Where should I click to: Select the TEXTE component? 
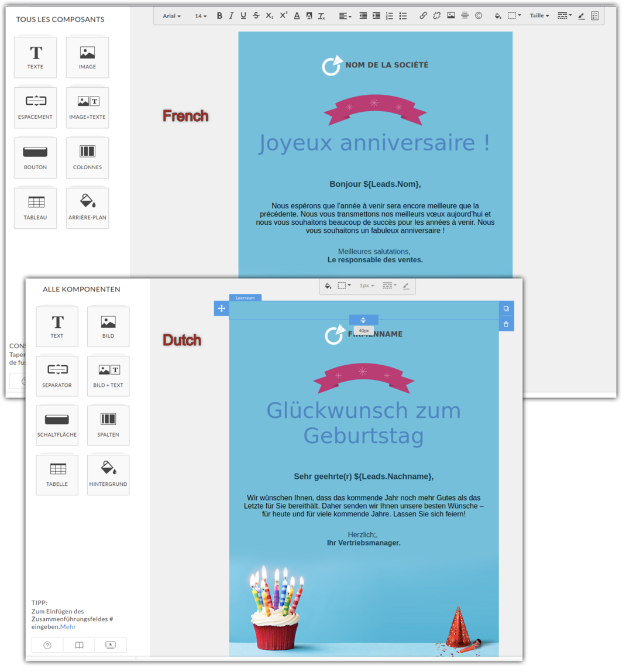(35, 57)
